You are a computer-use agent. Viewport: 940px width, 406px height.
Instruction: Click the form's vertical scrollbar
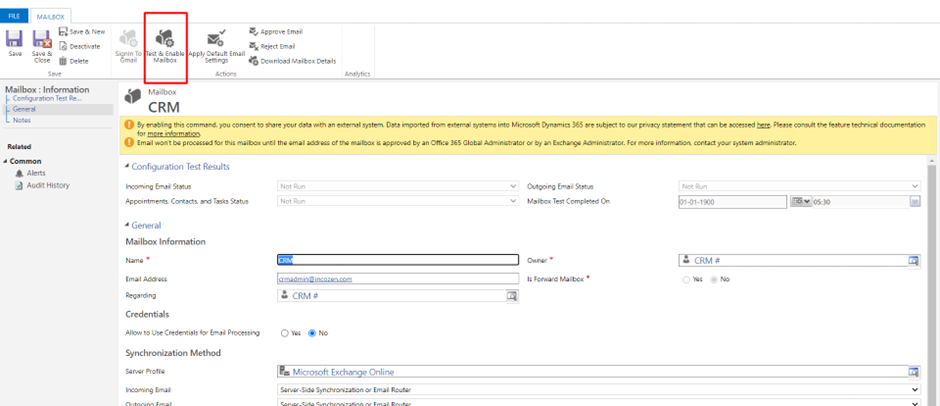click(x=932, y=281)
